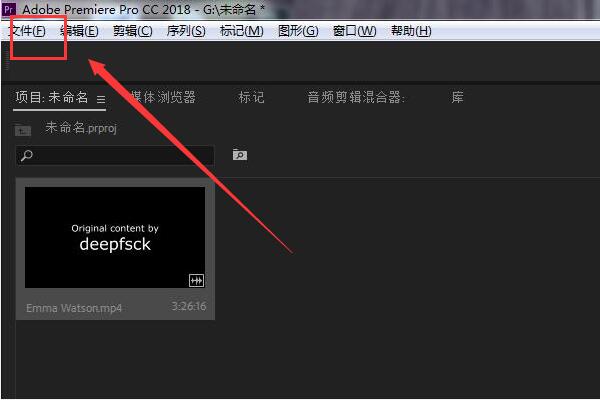Open the 序列(S) menu
This screenshot has width=600, height=400.
[186, 31]
